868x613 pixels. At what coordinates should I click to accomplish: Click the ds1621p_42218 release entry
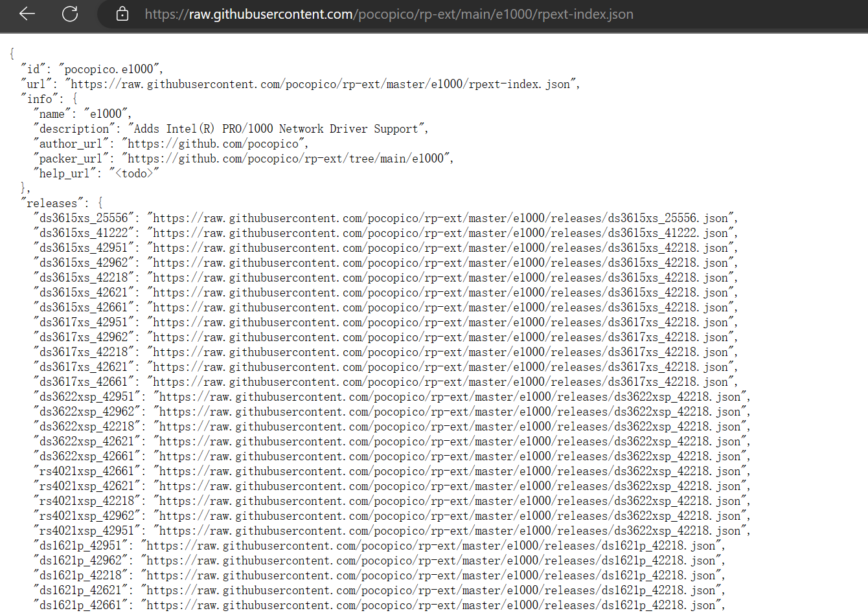point(379,575)
